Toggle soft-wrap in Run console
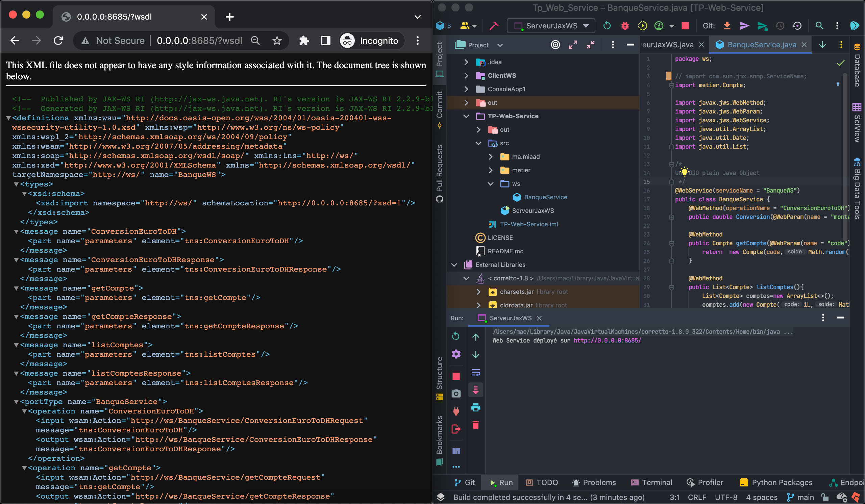865x504 pixels. pyautogui.click(x=475, y=372)
